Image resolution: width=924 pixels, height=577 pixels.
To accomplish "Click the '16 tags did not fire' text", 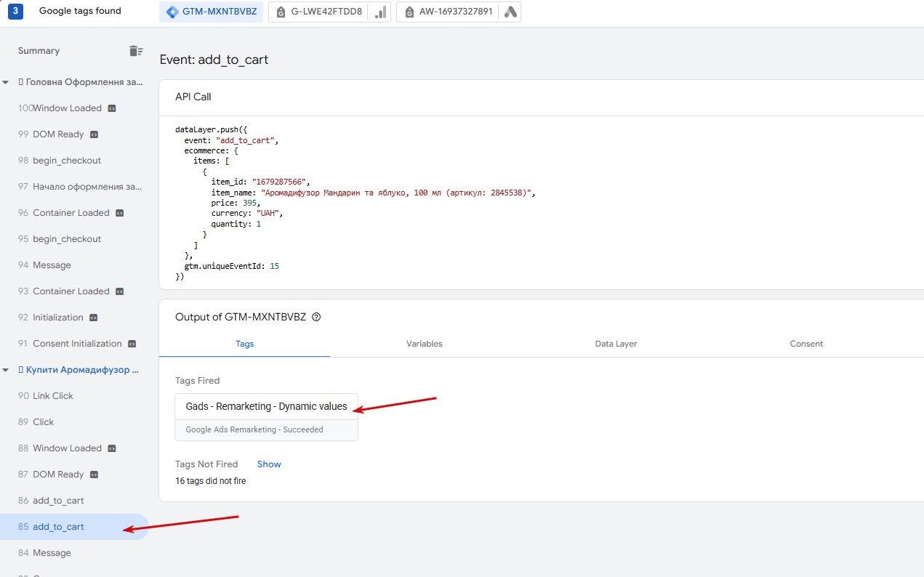I will (211, 481).
